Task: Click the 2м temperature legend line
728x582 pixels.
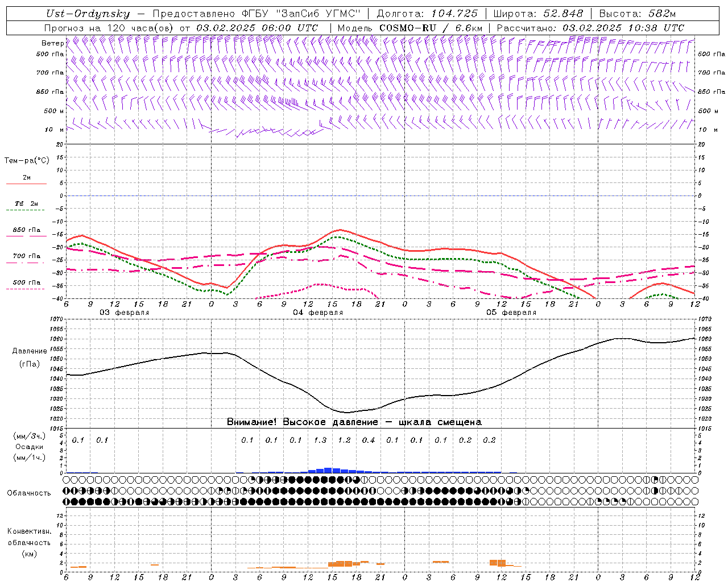Action: click(x=26, y=178)
